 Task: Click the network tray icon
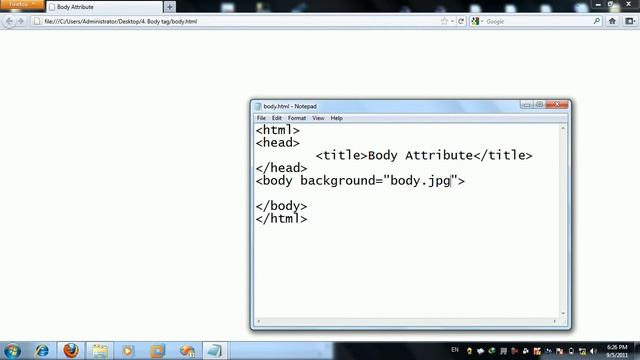tap(582, 351)
